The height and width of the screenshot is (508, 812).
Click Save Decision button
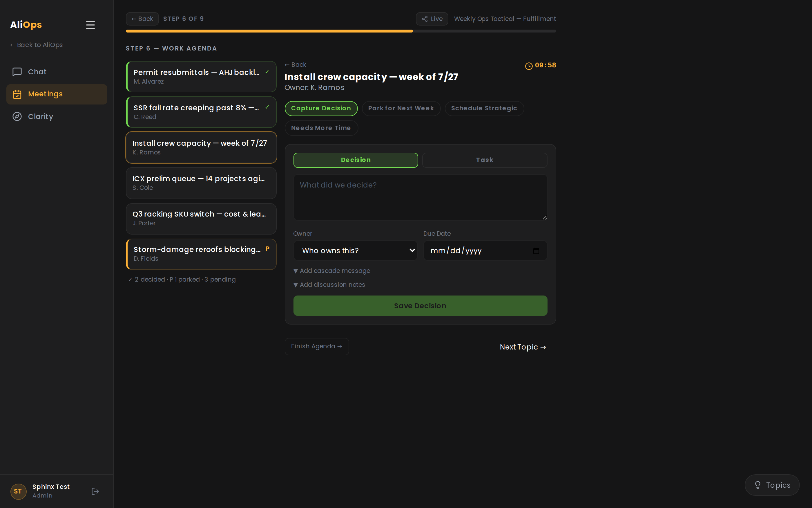(420, 306)
